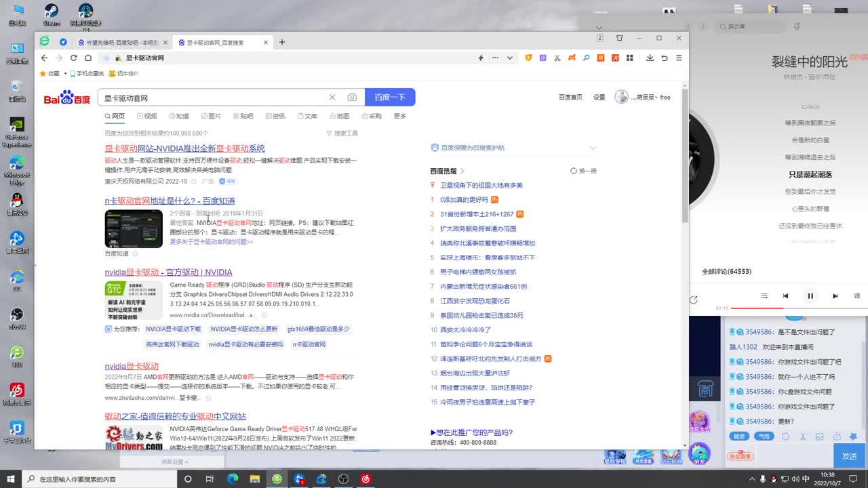Switch to the 守望先锋吧 browser tab
The height and width of the screenshot is (488, 868).
122,42
